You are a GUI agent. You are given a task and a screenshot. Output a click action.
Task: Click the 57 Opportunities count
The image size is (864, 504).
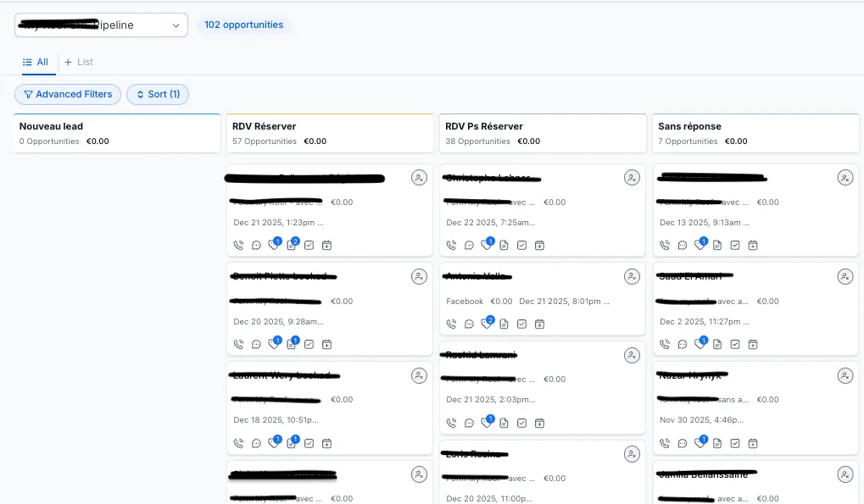click(x=265, y=141)
